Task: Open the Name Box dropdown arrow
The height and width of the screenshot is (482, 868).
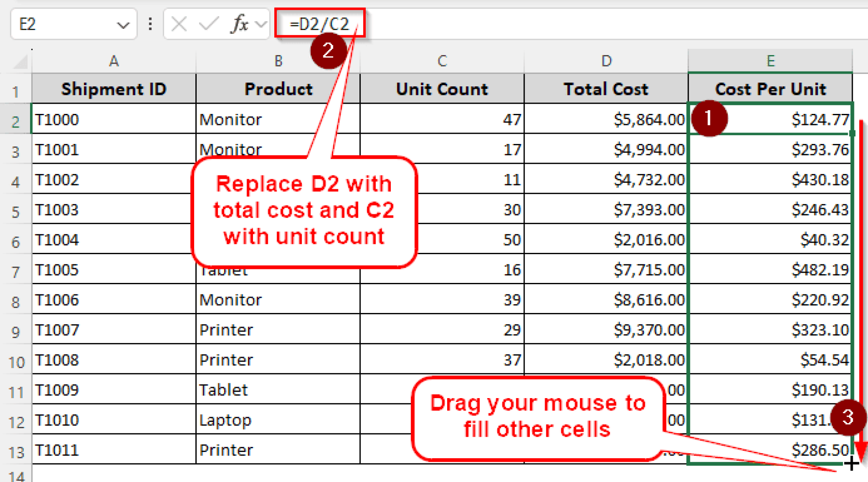Action: [x=123, y=24]
